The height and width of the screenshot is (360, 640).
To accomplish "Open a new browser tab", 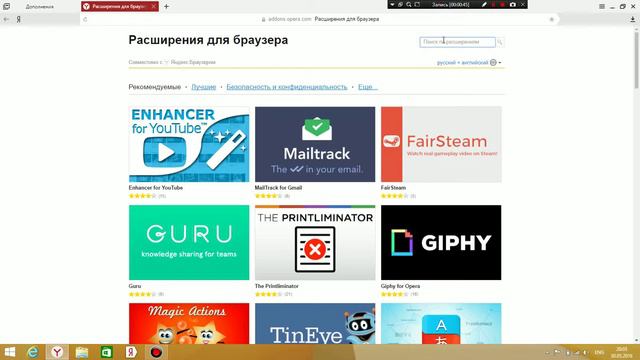I will (x=166, y=7).
